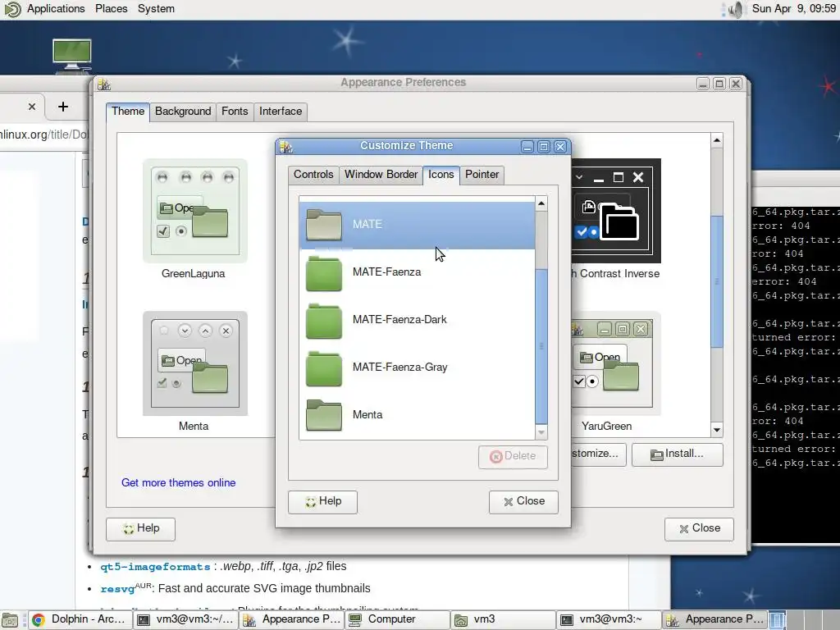Click the icon list scroll up arrow
The image size is (840, 630).
point(541,203)
